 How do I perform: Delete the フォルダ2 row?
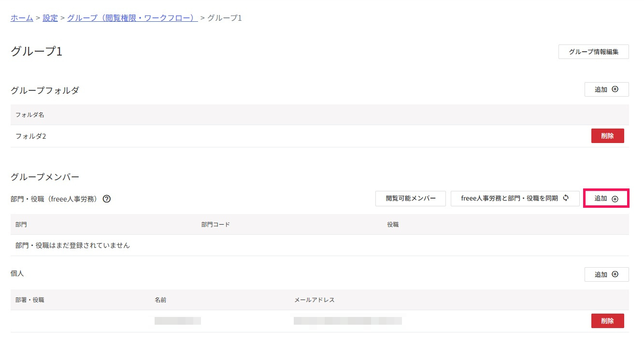607,136
